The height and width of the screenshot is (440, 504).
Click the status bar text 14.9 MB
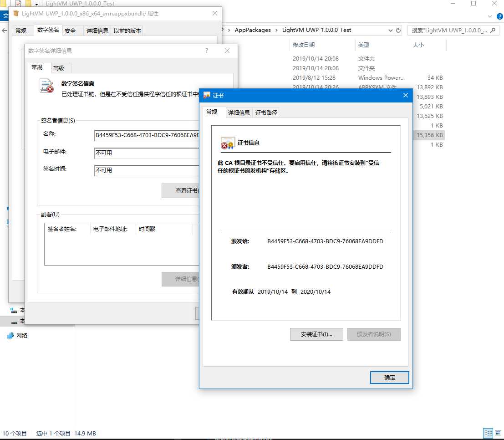click(85, 433)
